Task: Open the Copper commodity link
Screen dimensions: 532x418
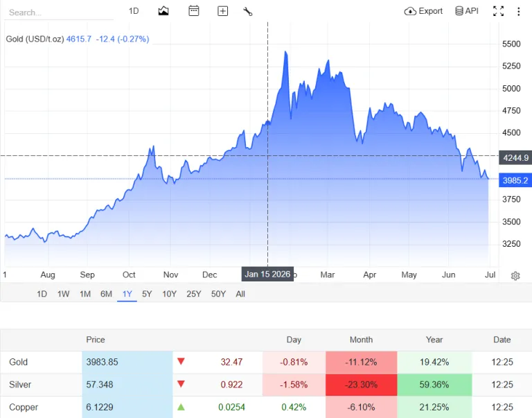Action: [x=24, y=407]
